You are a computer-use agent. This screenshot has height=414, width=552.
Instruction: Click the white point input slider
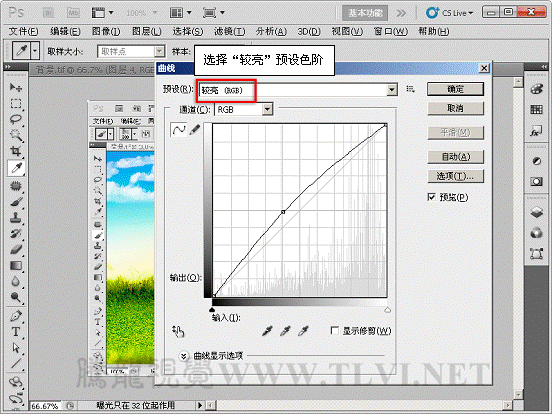point(387,310)
